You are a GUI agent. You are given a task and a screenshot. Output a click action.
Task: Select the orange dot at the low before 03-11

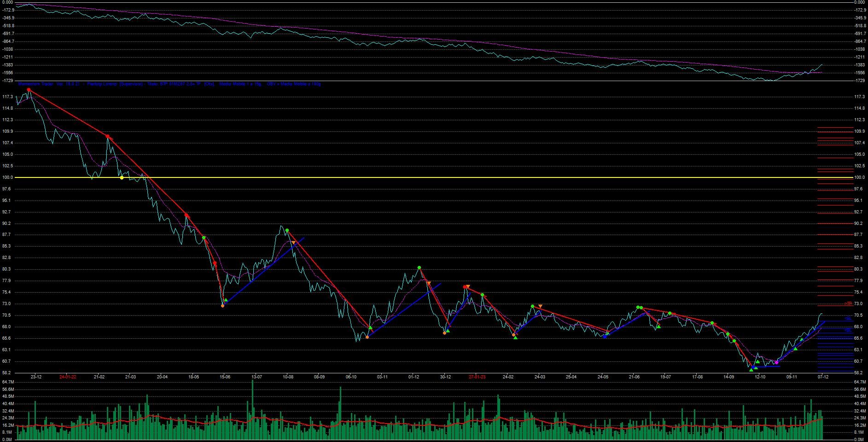click(x=367, y=337)
